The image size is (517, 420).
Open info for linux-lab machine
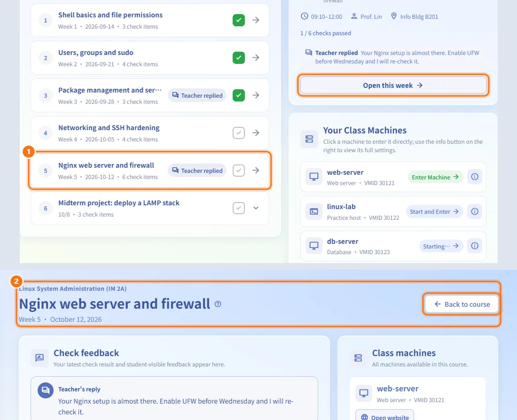[475, 211]
